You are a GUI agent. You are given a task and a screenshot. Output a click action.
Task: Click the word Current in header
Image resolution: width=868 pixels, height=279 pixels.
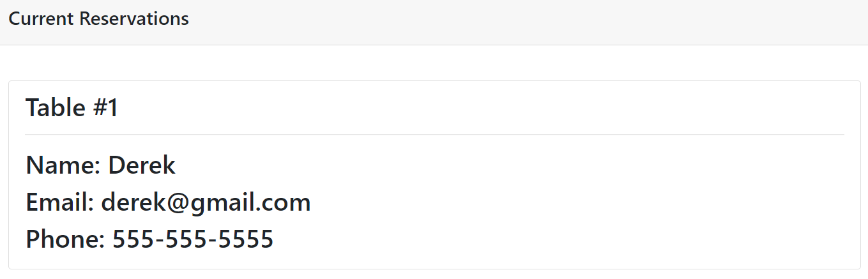click(x=42, y=19)
